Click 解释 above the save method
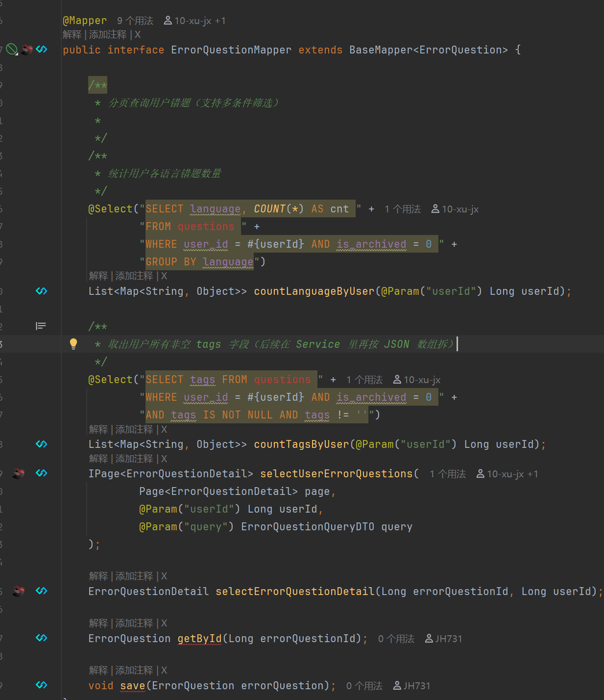 pyautogui.click(x=98, y=670)
